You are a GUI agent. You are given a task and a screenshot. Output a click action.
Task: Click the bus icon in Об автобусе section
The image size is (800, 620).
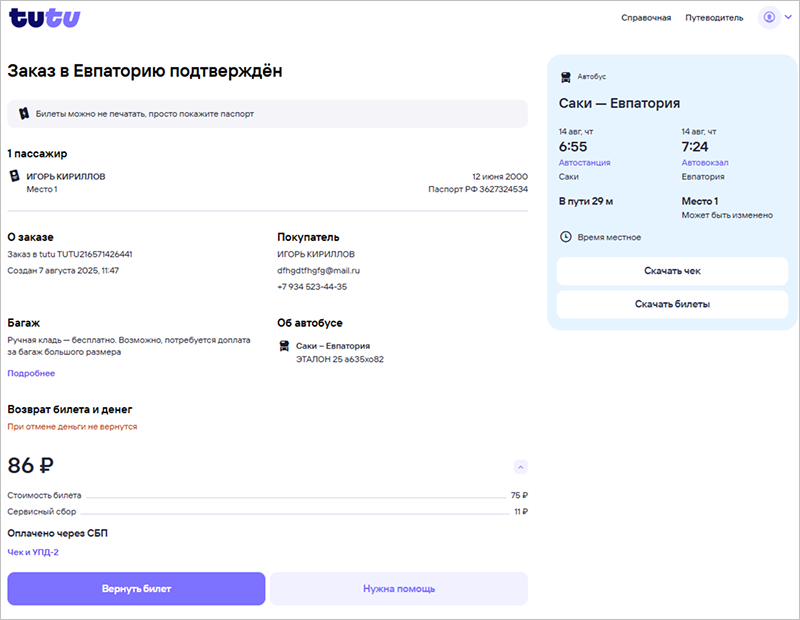(284, 345)
